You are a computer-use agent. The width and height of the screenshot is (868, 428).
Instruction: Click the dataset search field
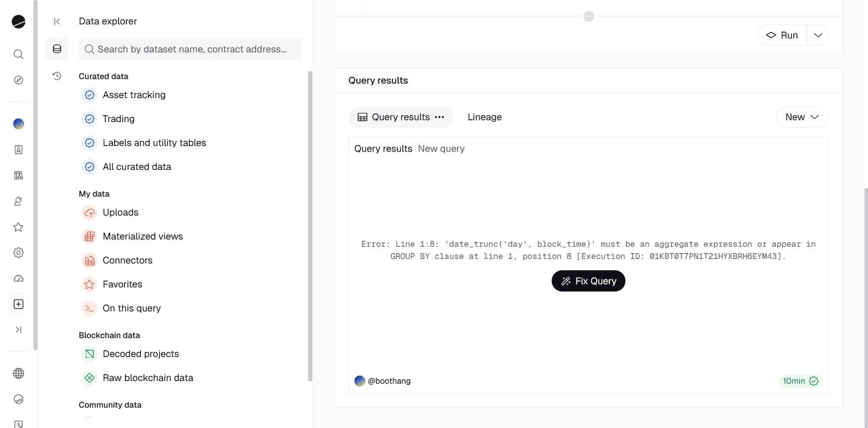point(191,49)
